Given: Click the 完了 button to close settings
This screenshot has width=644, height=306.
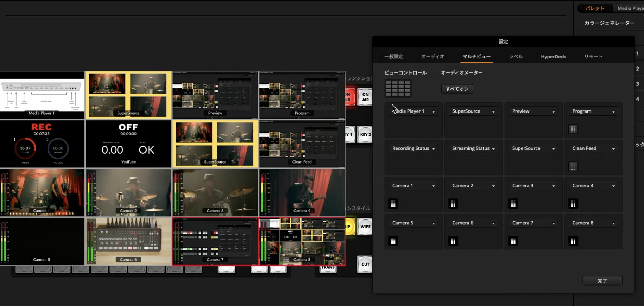Looking at the screenshot, I should tap(602, 281).
